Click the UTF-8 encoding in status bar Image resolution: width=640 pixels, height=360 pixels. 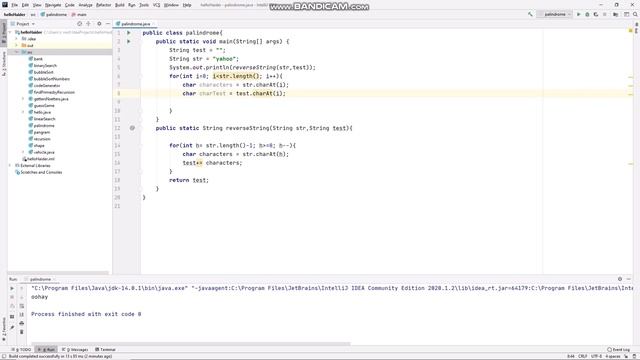pos(596,356)
